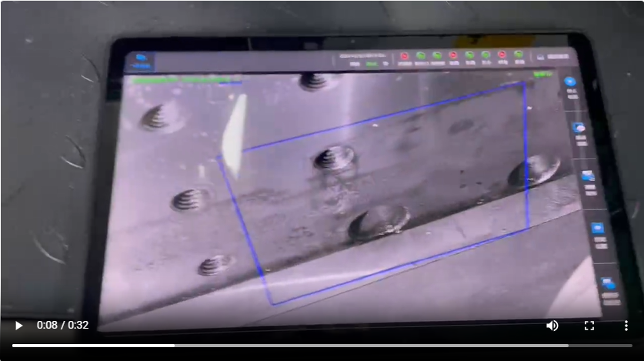Open the video's more options menu
644x361 pixels.
[626, 326]
